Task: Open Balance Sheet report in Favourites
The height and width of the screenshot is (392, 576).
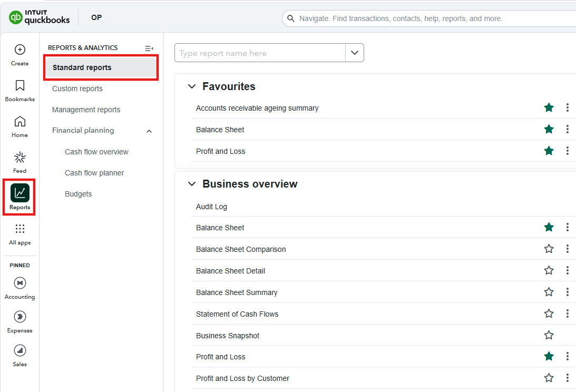Action: [220, 130]
